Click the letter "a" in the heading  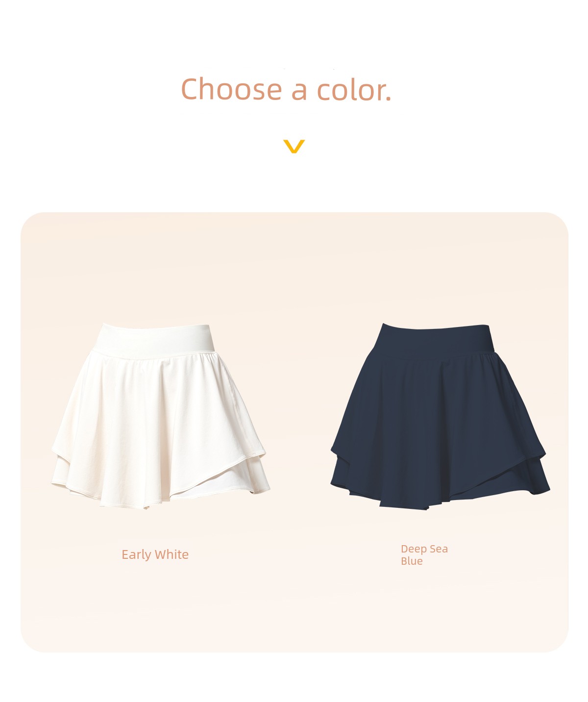300,92
